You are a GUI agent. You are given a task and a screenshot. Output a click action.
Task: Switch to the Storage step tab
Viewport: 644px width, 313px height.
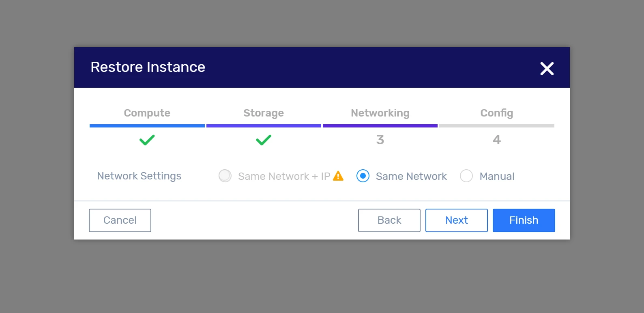[x=264, y=113]
